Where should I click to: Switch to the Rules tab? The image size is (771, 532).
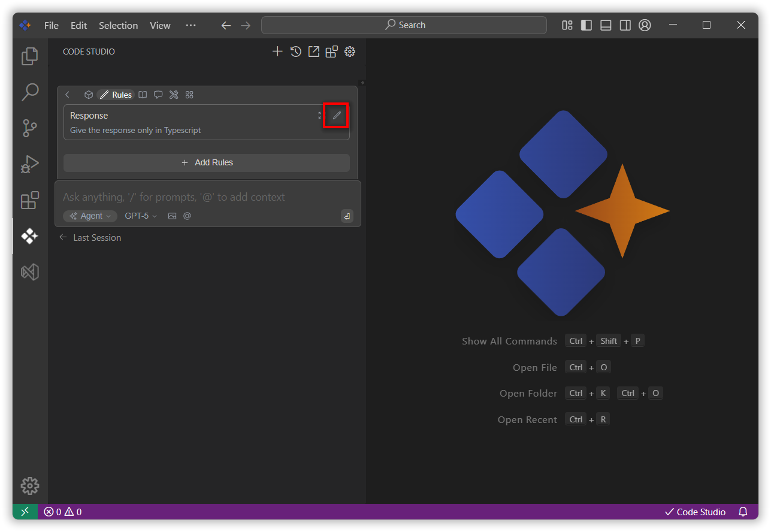click(116, 95)
